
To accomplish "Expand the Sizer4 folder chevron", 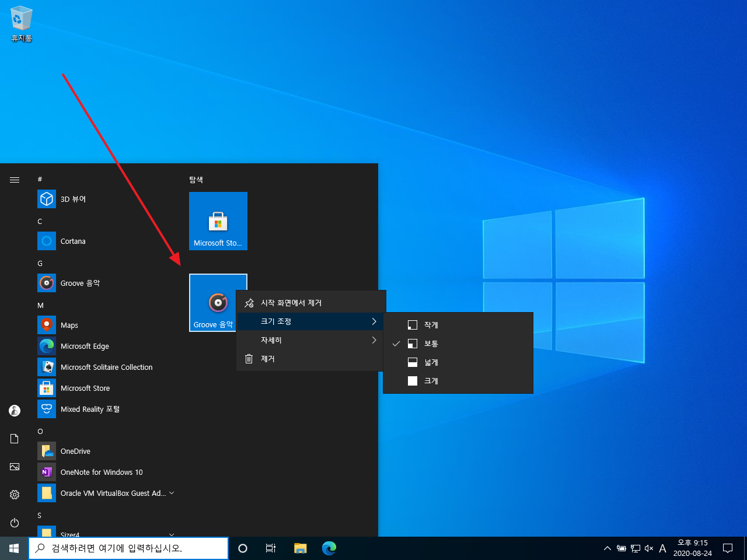I will pyautogui.click(x=172, y=534).
